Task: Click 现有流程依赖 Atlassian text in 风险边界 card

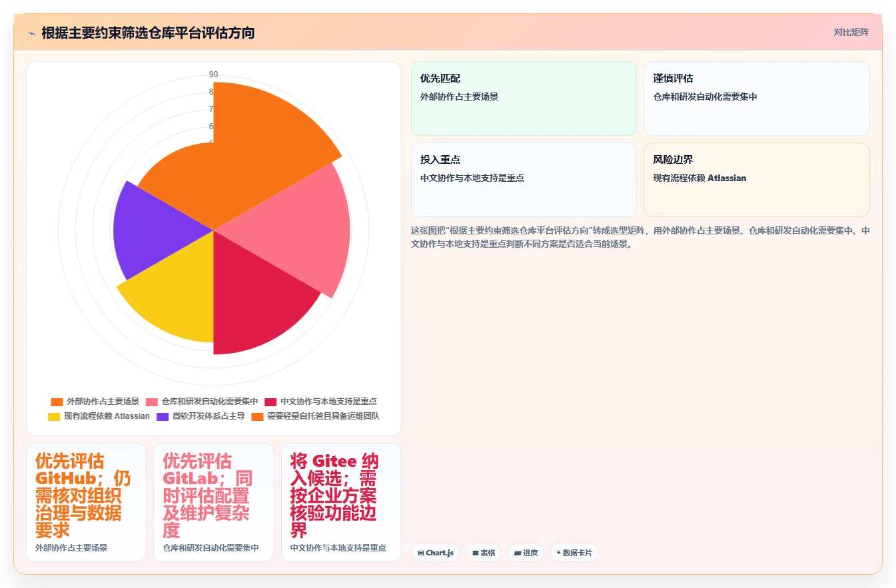Action: pyautogui.click(x=699, y=178)
